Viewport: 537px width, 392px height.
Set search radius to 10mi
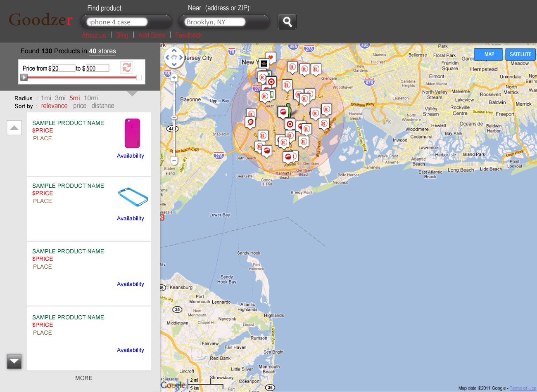pyautogui.click(x=91, y=98)
